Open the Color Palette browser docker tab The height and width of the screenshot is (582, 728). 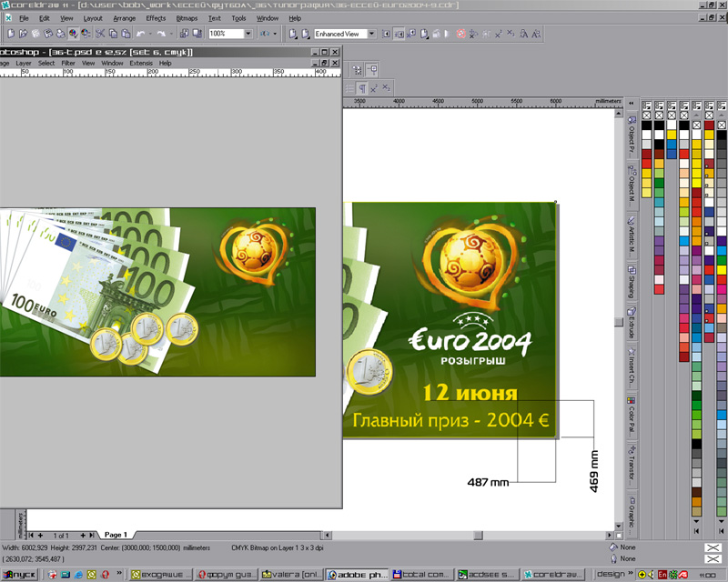coord(631,415)
